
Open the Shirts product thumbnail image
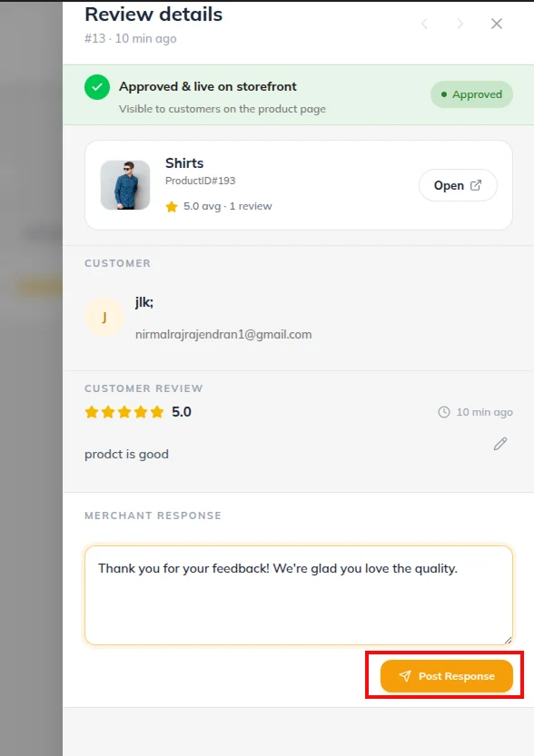point(125,185)
